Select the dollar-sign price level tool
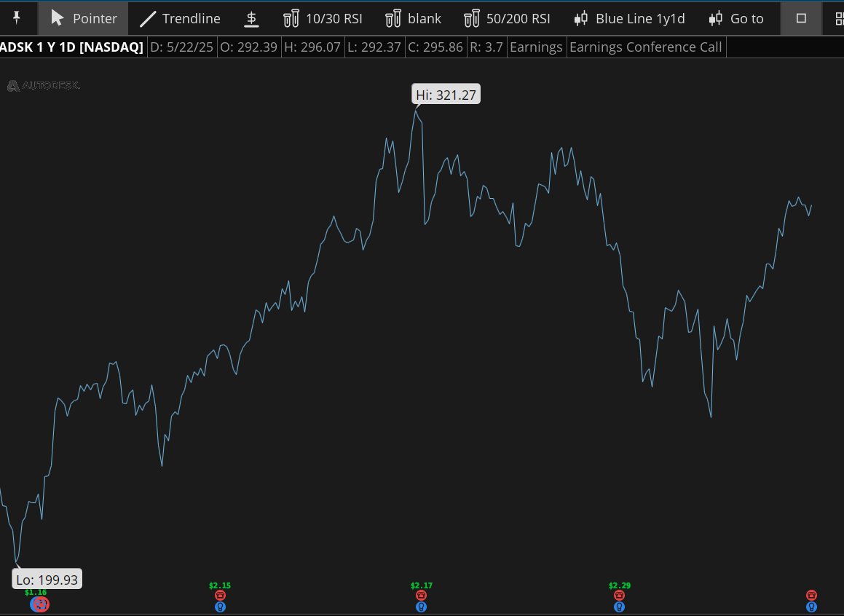The width and height of the screenshot is (844, 616). [x=251, y=19]
